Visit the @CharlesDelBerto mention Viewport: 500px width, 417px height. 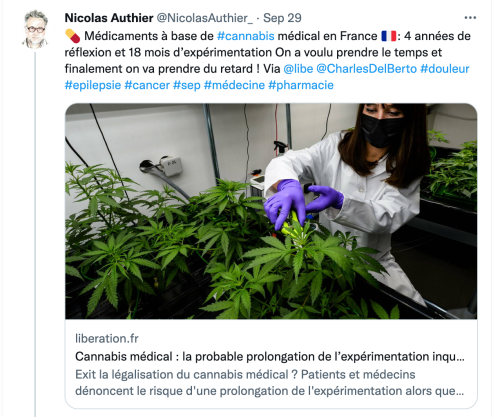click(366, 69)
